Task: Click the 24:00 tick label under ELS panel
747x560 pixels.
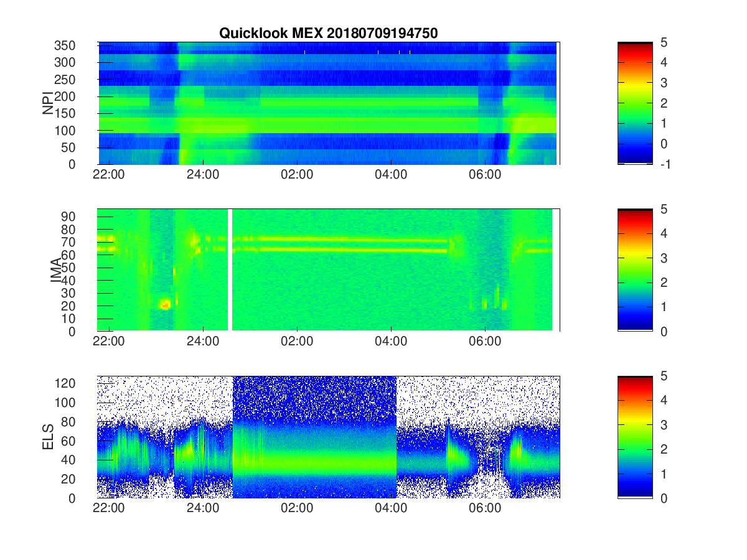Action: pos(203,508)
